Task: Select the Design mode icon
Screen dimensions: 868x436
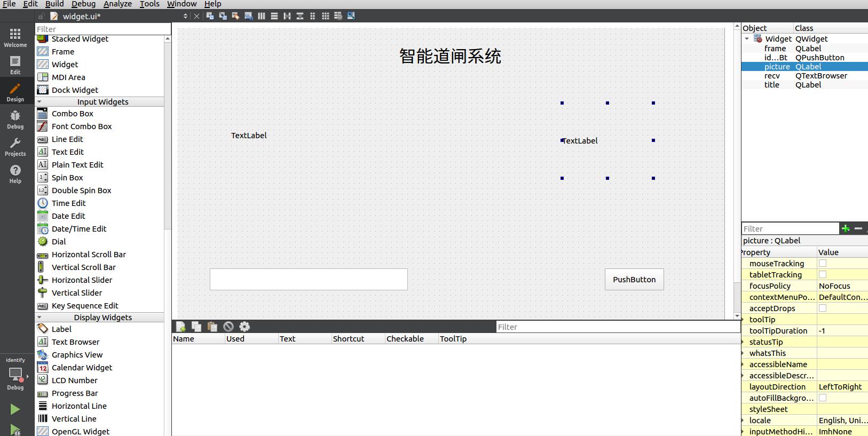Action: click(15, 92)
